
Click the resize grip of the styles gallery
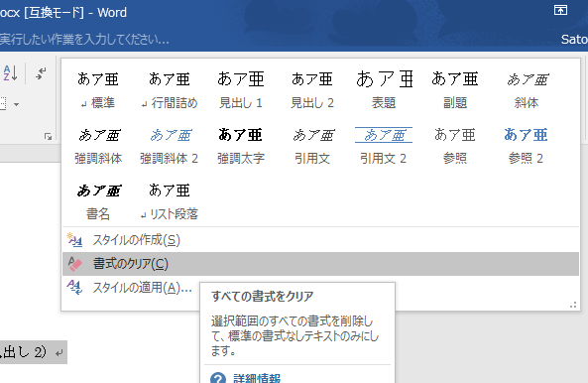tap(573, 305)
